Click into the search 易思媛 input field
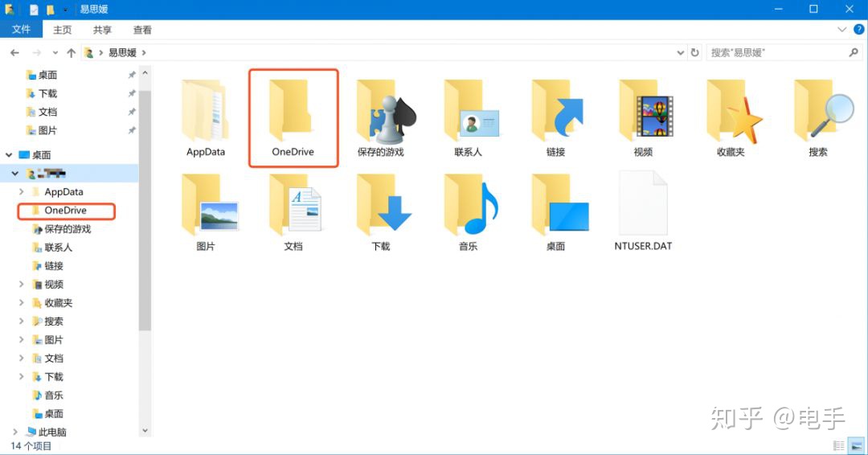The width and height of the screenshot is (868, 455). [776, 52]
